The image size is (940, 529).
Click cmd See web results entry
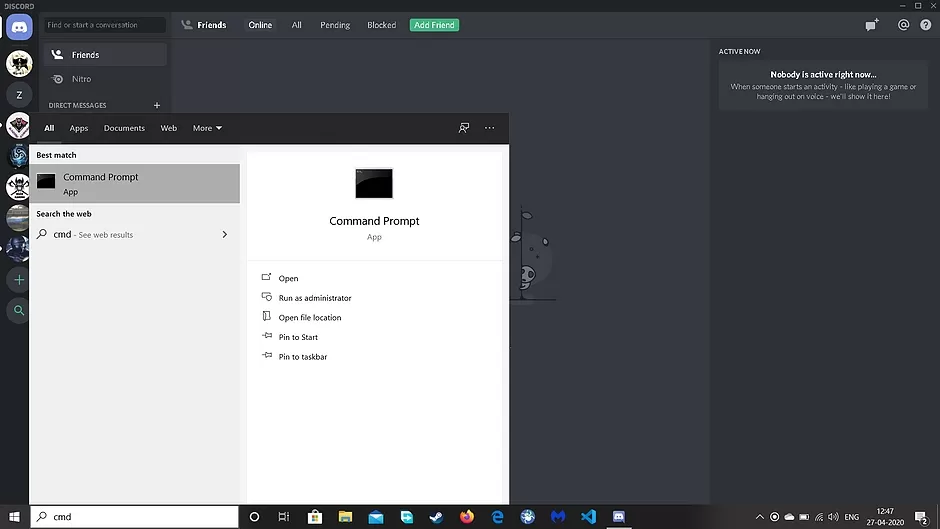point(135,235)
